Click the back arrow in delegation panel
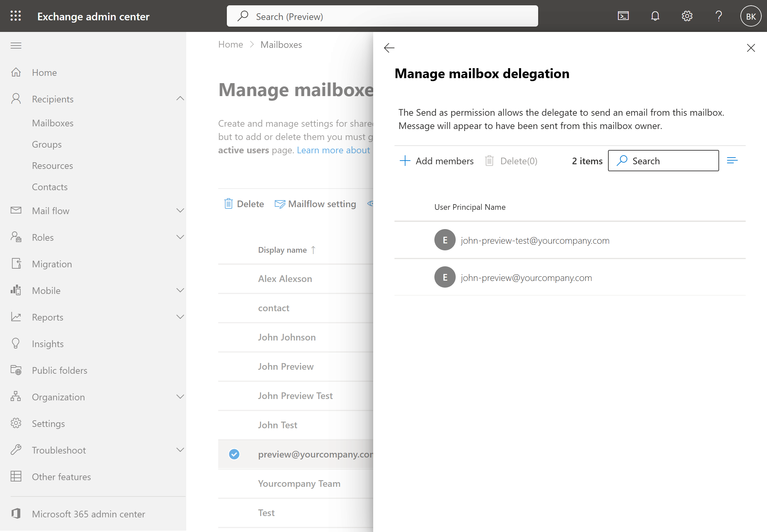 [x=389, y=48]
